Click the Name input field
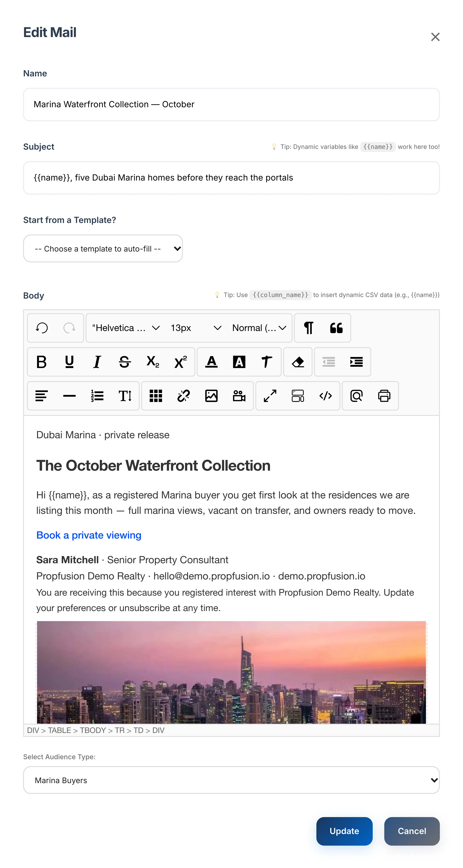 (x=231, y=105)
